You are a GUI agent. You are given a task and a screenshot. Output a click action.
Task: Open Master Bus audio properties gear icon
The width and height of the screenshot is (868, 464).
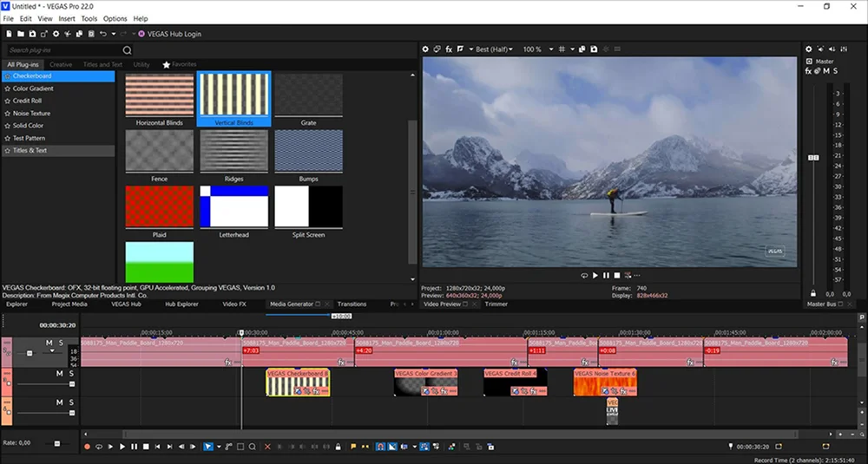[x=808, y=49]
